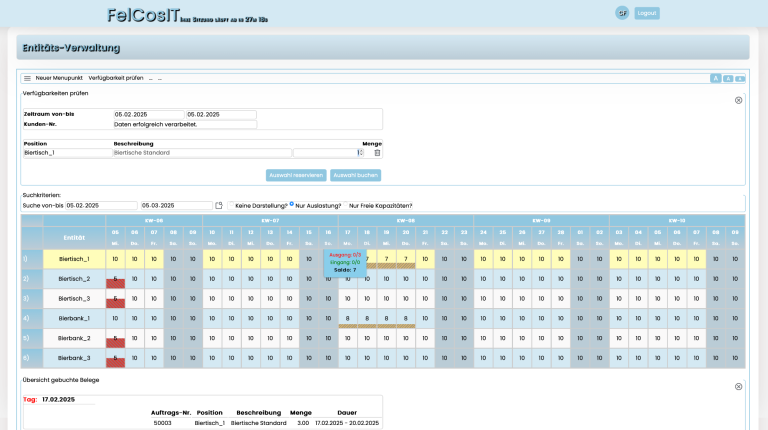Select the Biertisch_2 entity row label

(x=74, y=279)
